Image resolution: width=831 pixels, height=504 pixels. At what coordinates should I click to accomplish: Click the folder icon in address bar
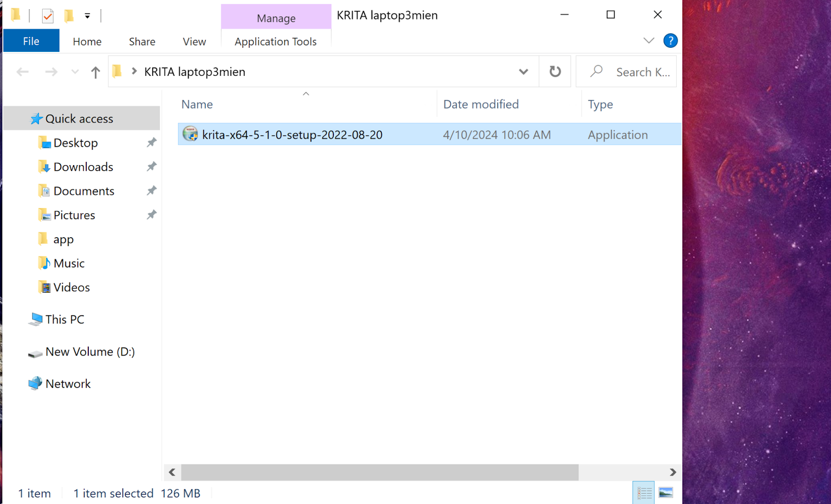tap(117, 71)
